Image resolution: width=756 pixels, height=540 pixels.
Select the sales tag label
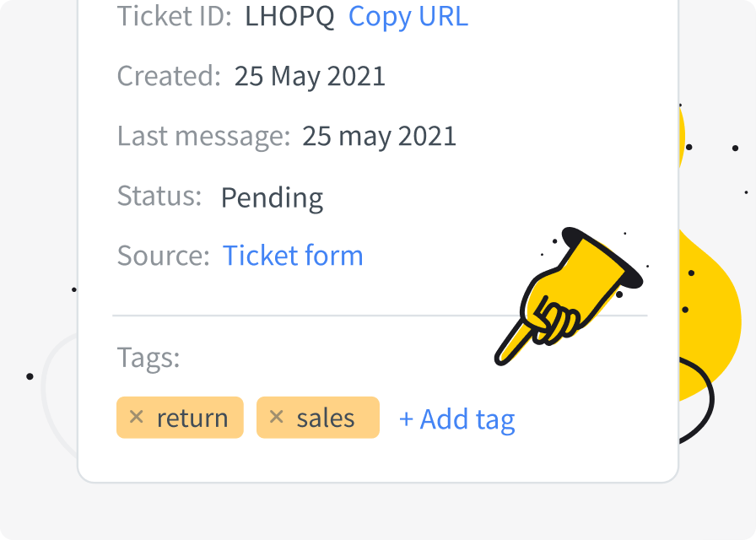pos(325,418)
